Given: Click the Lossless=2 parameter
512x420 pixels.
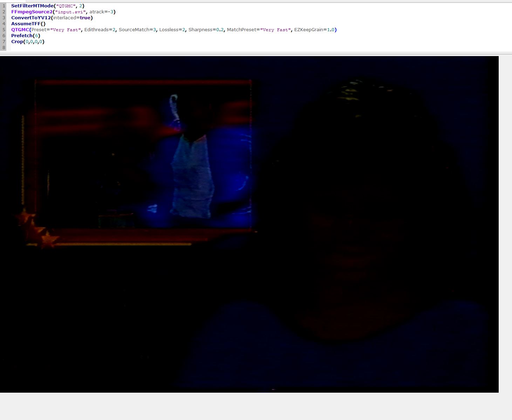Looking at the screenshot, I should tap(172, 30).
